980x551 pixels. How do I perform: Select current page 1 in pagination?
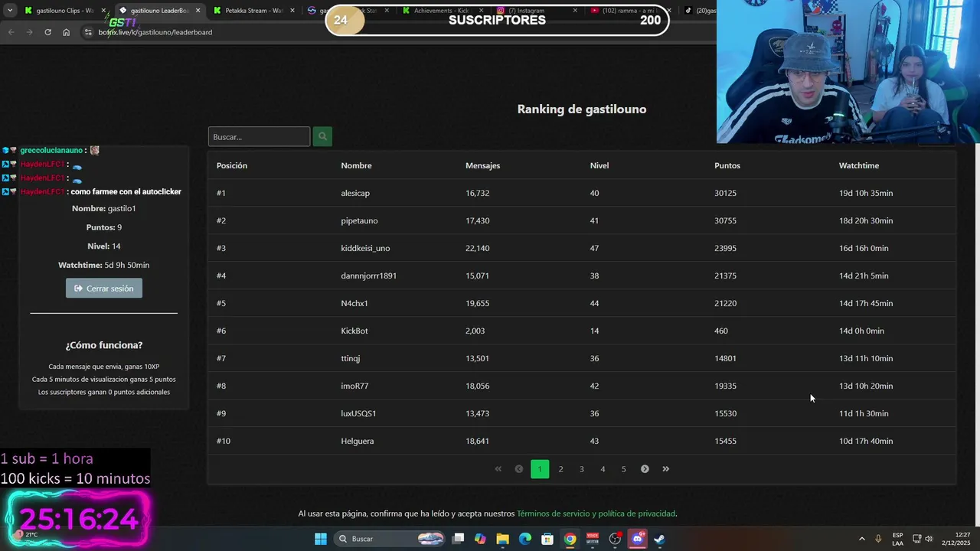[540, 469]
